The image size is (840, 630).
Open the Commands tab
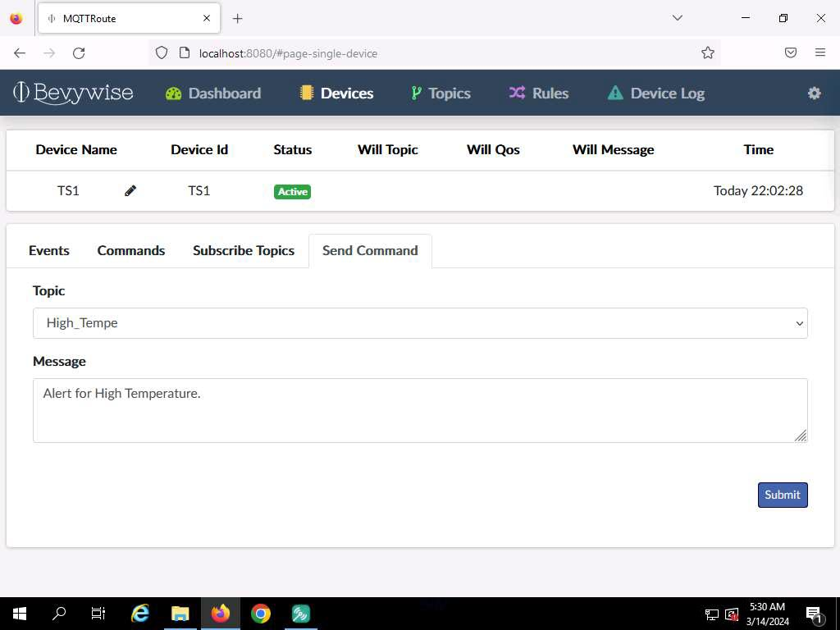coord(131,251)
